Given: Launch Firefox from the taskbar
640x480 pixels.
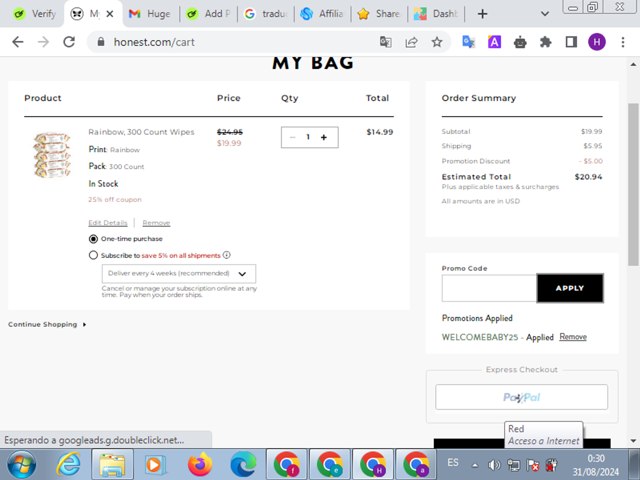Looking at the screenshot, I should tap(200, 464).
